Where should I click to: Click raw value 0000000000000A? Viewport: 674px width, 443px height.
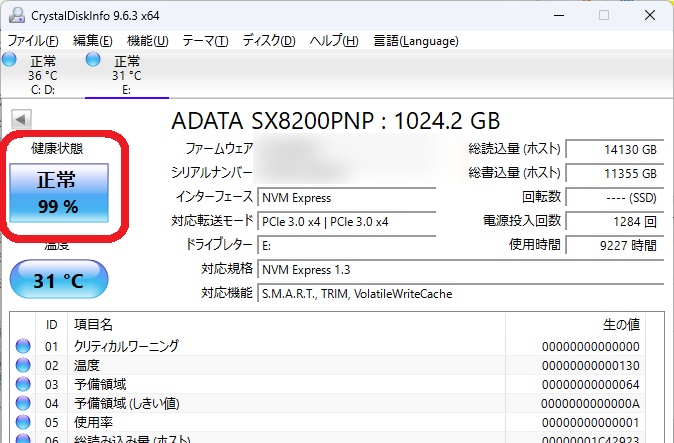click(x=590, y=403)
